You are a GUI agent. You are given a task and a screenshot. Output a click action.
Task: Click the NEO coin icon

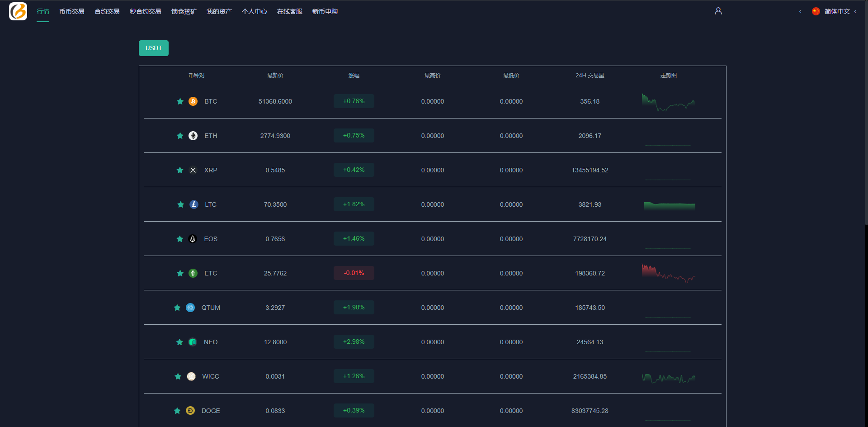[193, 342]
